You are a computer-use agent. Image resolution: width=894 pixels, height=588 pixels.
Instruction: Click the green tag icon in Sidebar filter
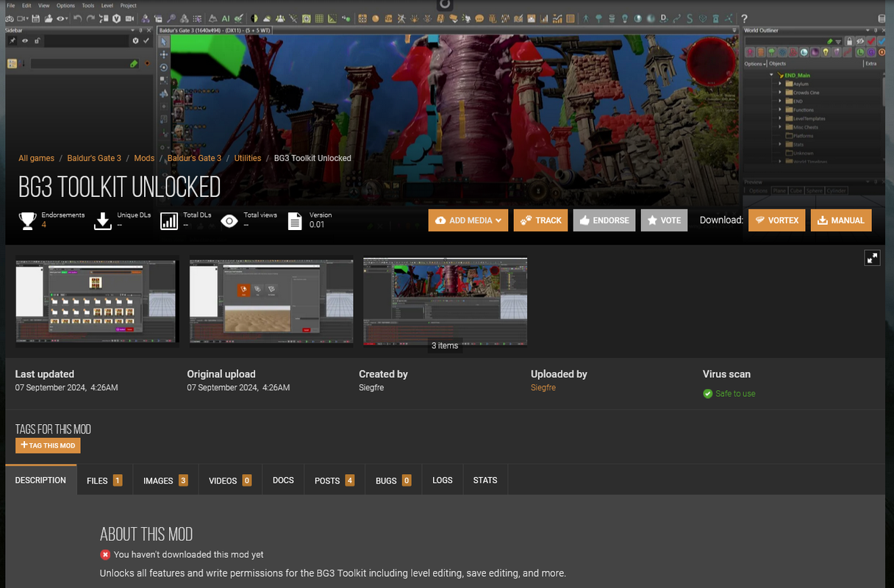click(x=134, y=64)
